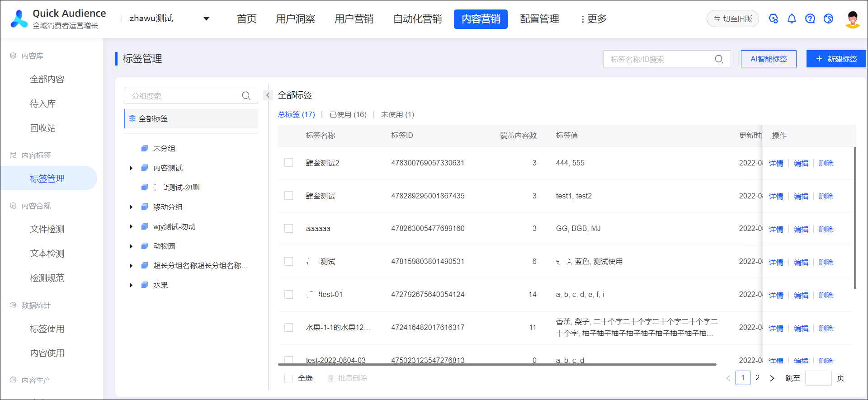Check the box for tag aaaaaa
Viewport: 868px width, 400px height.
[x=288, y=229]
